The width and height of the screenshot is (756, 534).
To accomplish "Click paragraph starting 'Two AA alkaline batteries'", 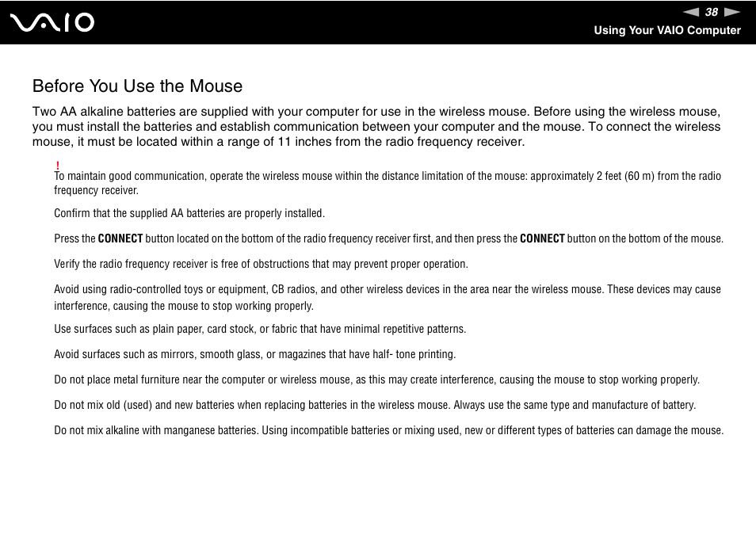I will click(x=376, y=126).
